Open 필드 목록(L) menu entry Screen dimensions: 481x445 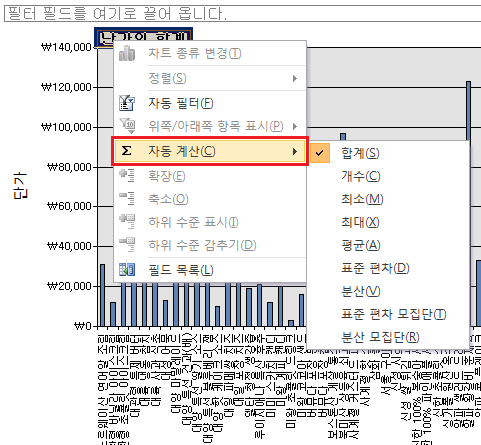point(210,270)
